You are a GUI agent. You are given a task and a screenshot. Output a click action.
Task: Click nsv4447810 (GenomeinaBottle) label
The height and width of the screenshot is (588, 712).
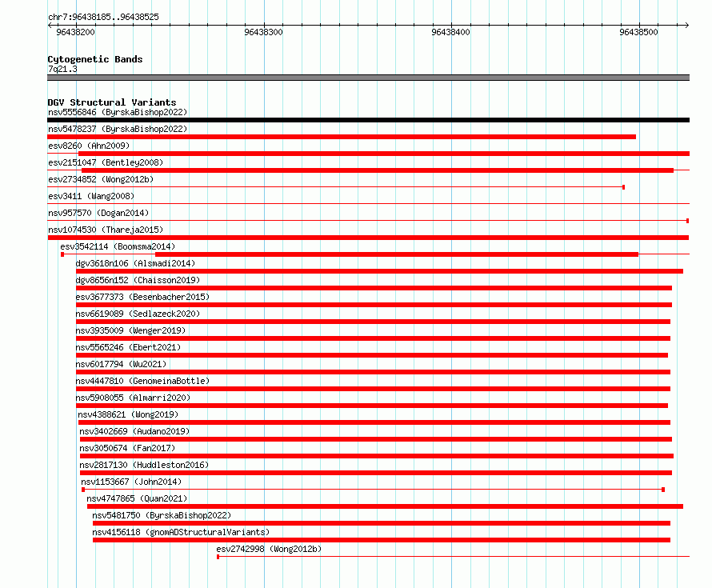142,381
